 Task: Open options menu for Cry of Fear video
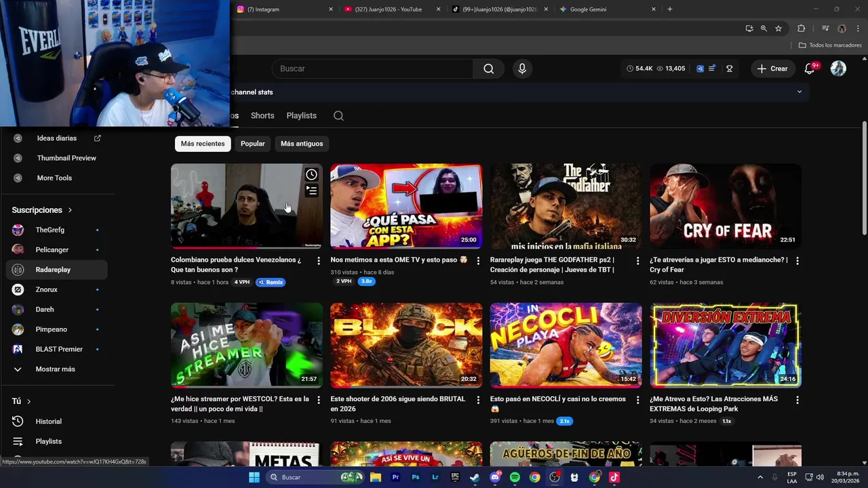797,260
